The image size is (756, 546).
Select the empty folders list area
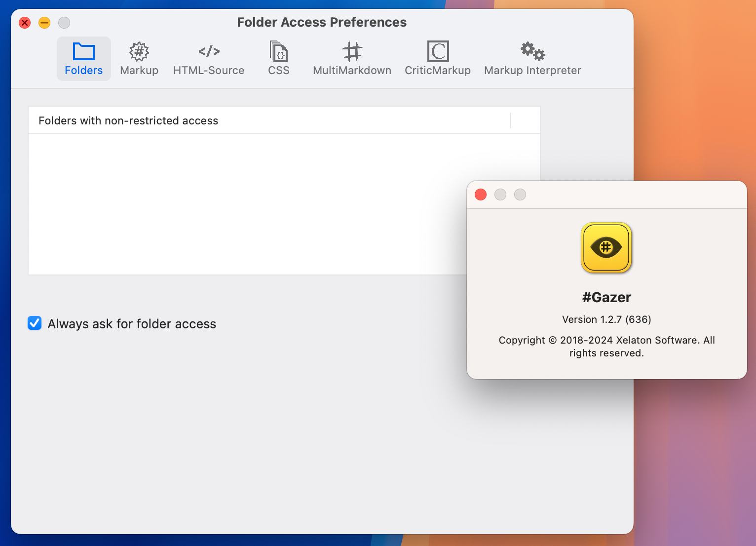(247, 202)
